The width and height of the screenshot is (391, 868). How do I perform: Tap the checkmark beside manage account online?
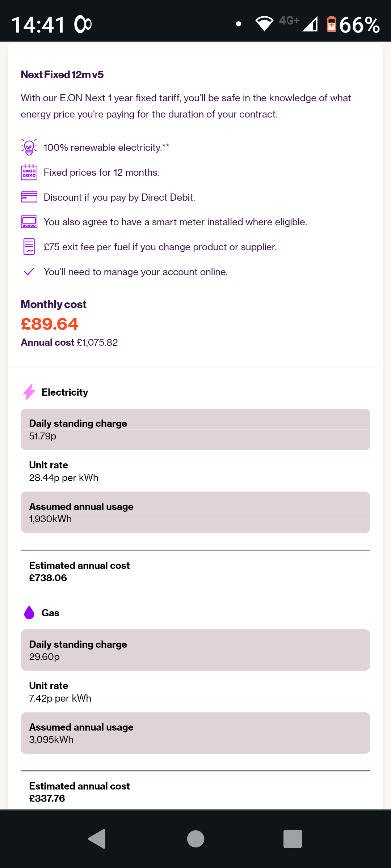coord(29,272)
